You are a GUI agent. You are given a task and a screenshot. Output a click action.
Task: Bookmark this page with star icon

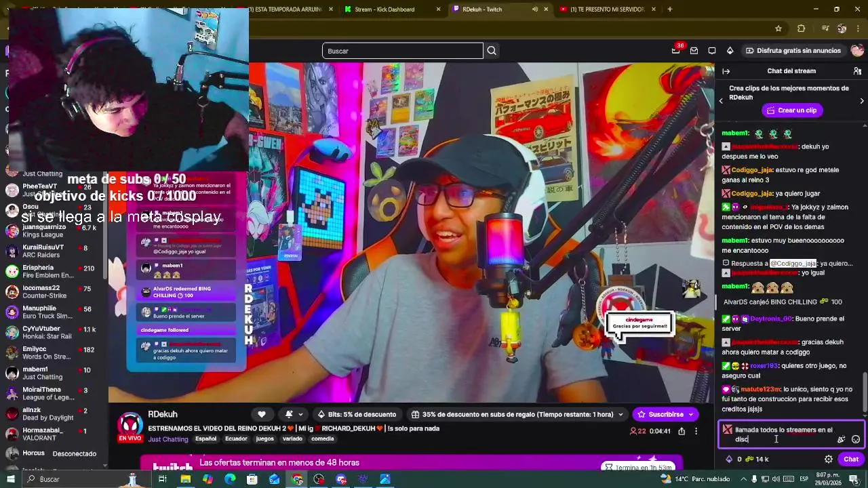[778, 28]
